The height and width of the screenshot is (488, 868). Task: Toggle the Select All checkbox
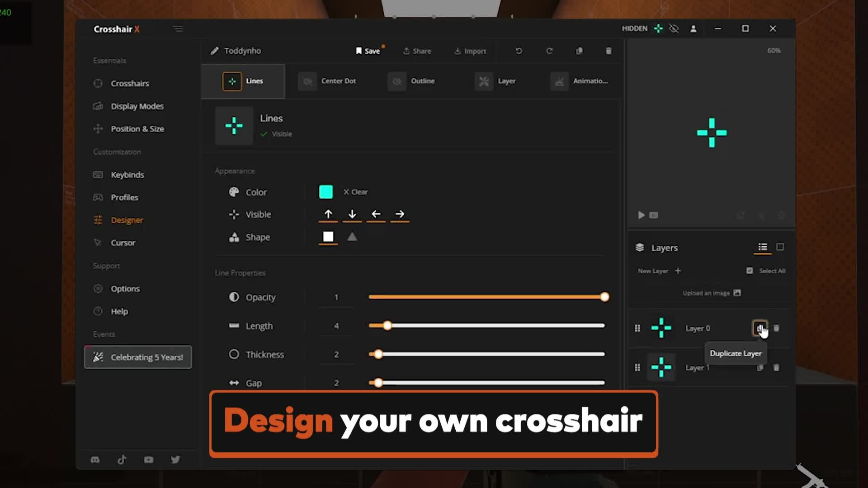click(x=750, y=271)
